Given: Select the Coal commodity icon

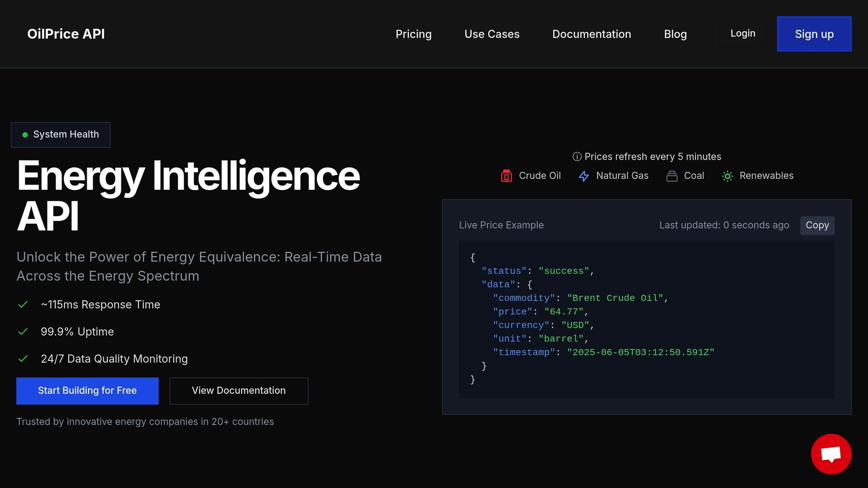Looking at the screenshot, I should (x=672, y=176).
